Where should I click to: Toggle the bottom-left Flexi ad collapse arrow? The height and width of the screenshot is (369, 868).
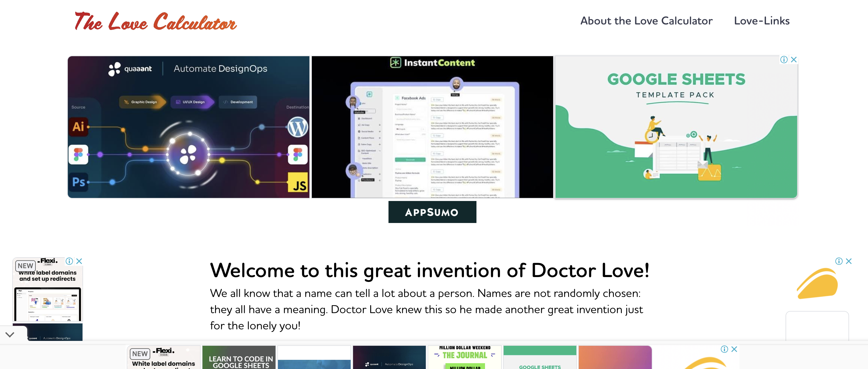click(x=10, y=334)
